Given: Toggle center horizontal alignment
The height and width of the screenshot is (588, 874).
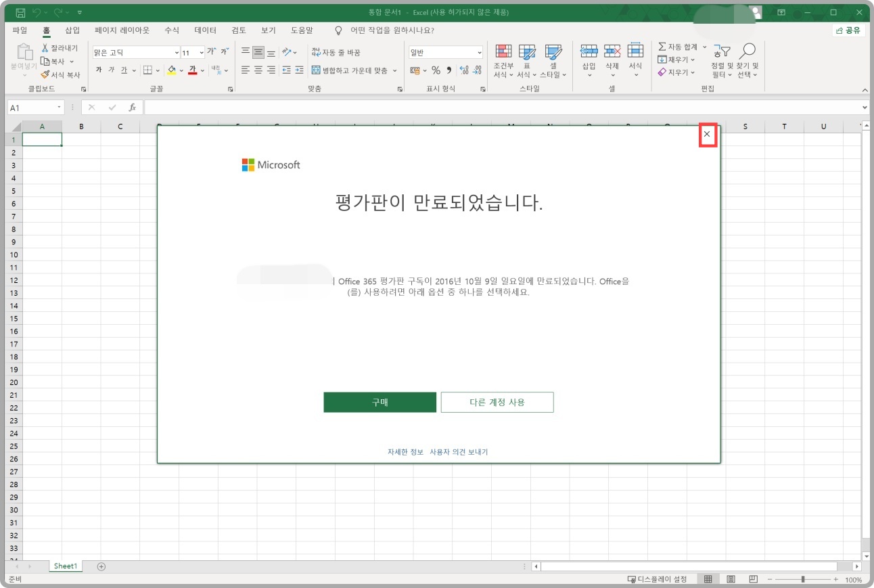Looking at the screenshot, I should 258,70.
